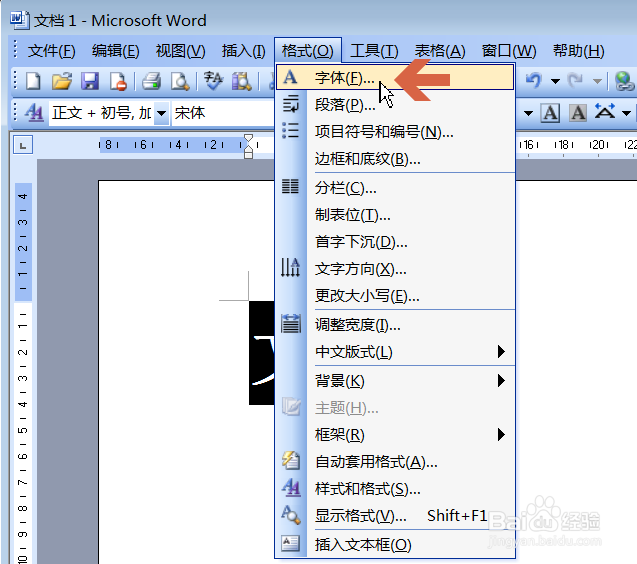The height and width of the screenshot is (564, 637).
Task: Click the Print Preview magnifier icon
Action: 180,80
